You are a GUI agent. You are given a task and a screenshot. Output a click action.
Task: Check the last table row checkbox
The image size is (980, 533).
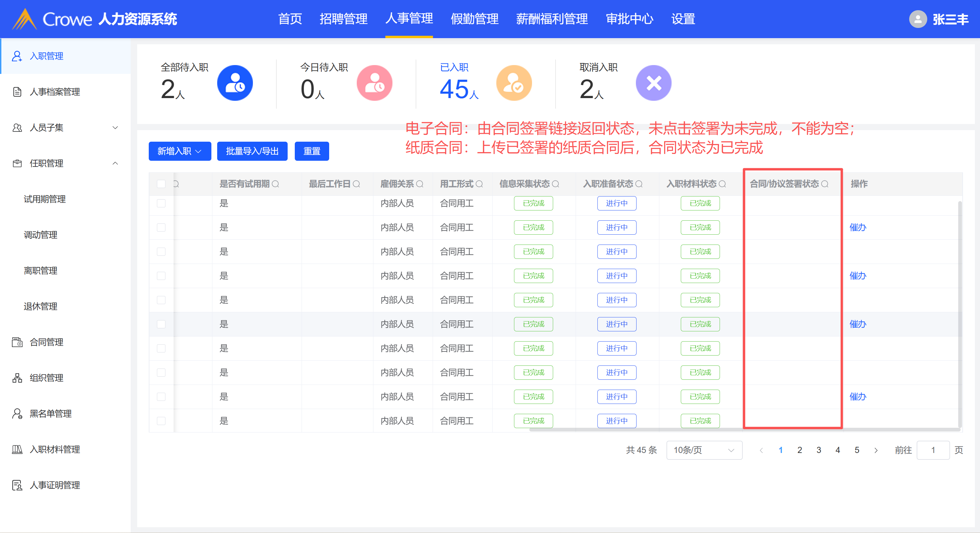pos(161,421)
